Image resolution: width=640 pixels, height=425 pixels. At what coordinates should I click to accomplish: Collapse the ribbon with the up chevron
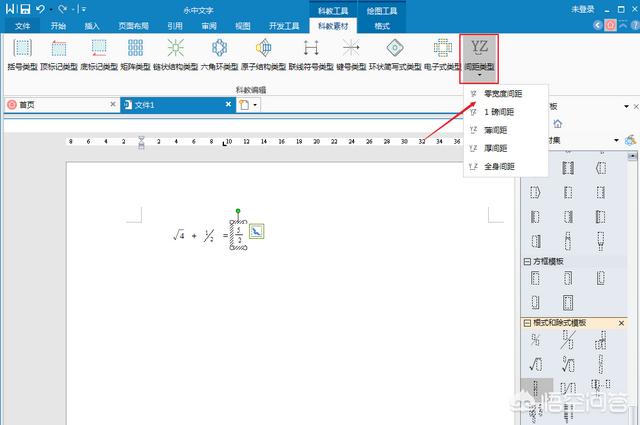(x=623, y=25)
